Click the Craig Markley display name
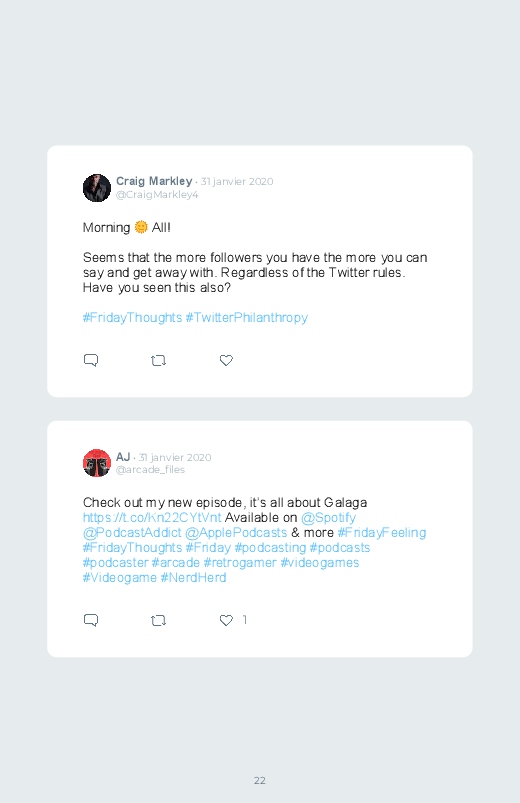 [154, 181]
